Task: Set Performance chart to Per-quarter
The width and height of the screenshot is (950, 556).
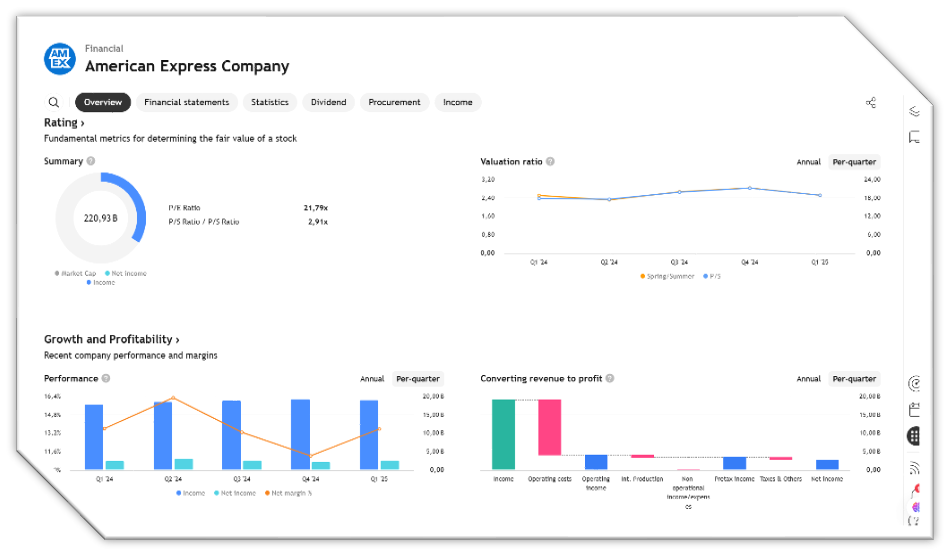Action: pos(418,379)
